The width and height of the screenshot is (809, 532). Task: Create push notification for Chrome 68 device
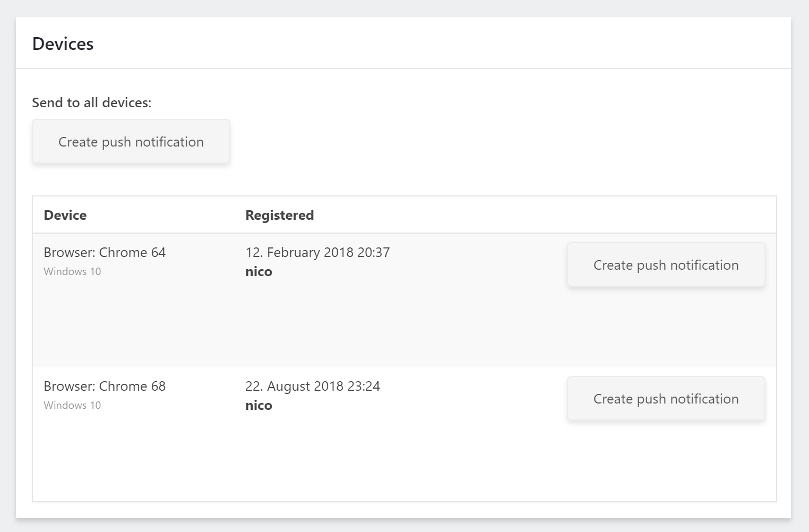(666, 399)
